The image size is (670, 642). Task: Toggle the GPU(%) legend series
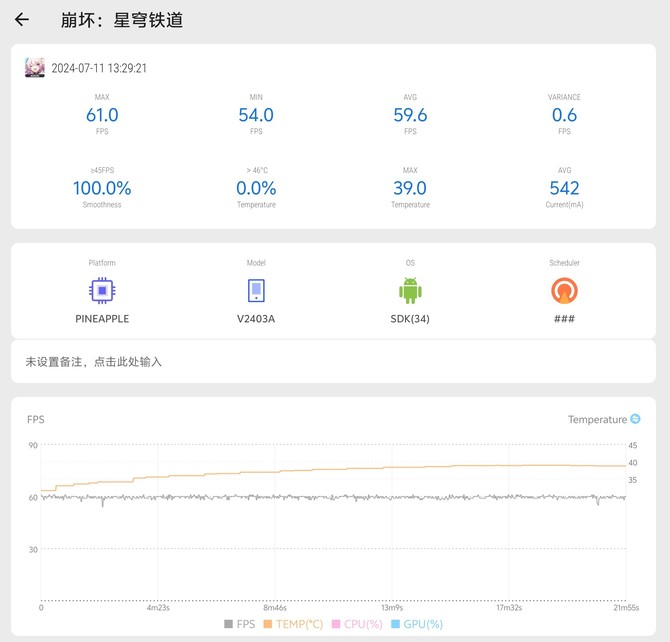click(x=417, y=624)
